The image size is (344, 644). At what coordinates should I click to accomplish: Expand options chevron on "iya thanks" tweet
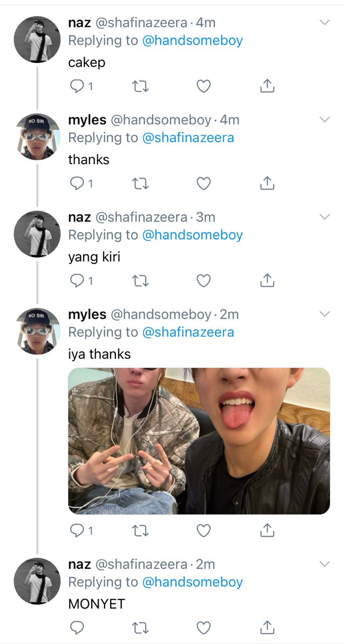pyautogui.click(x=325, y=313)
